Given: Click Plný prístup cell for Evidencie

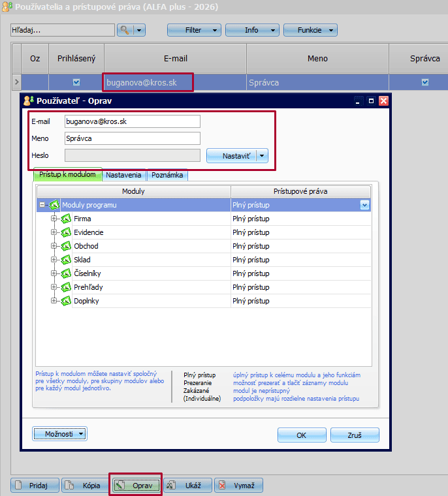Looking at the screenshot, I should point(301,232).
